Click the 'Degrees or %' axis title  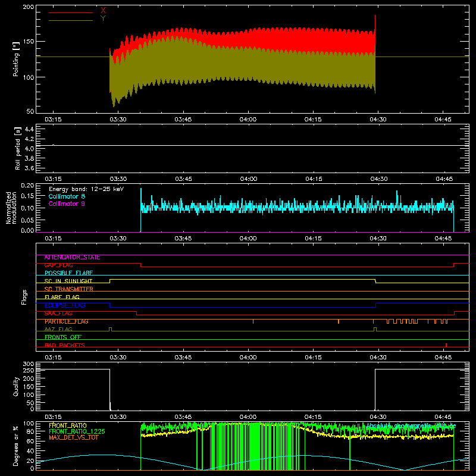(16, 446)
